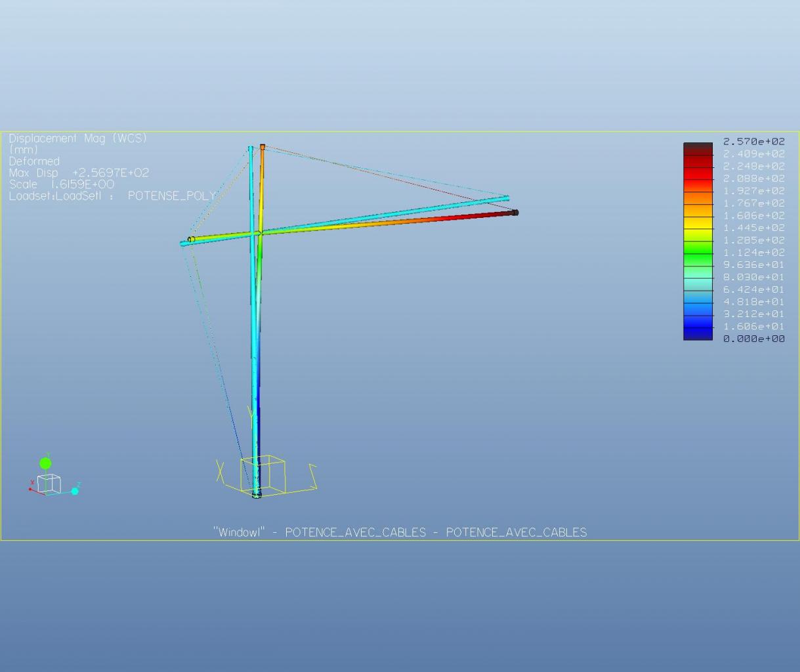Click legend value 1.124e+02
Screen dimensions: 800x672
[x=753, y=252]
